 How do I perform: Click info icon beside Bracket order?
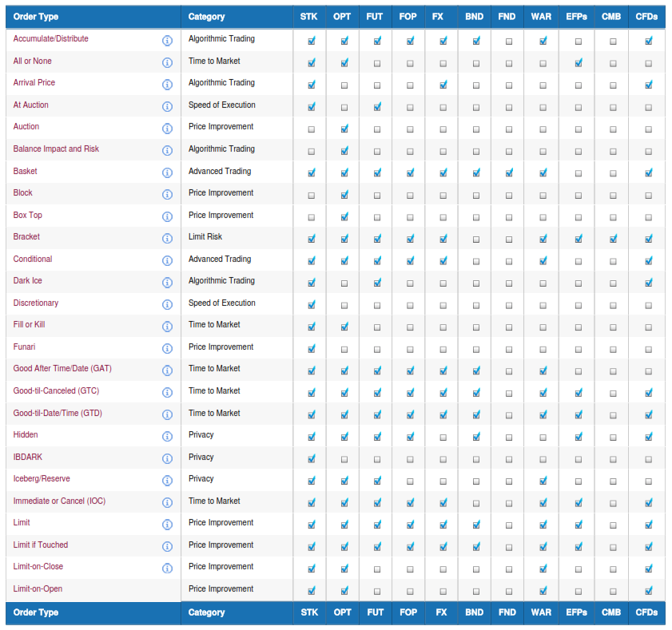pyautogui.click(x=167, y=239)
